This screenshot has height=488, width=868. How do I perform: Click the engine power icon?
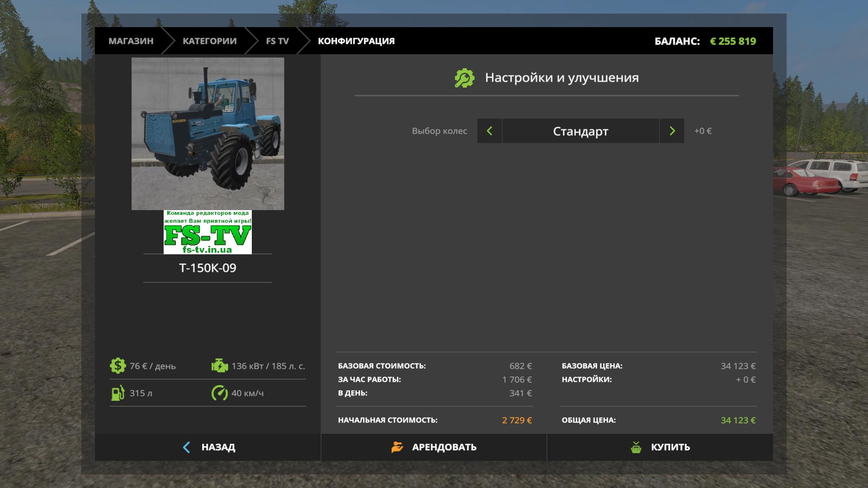(x=220, y=366)
